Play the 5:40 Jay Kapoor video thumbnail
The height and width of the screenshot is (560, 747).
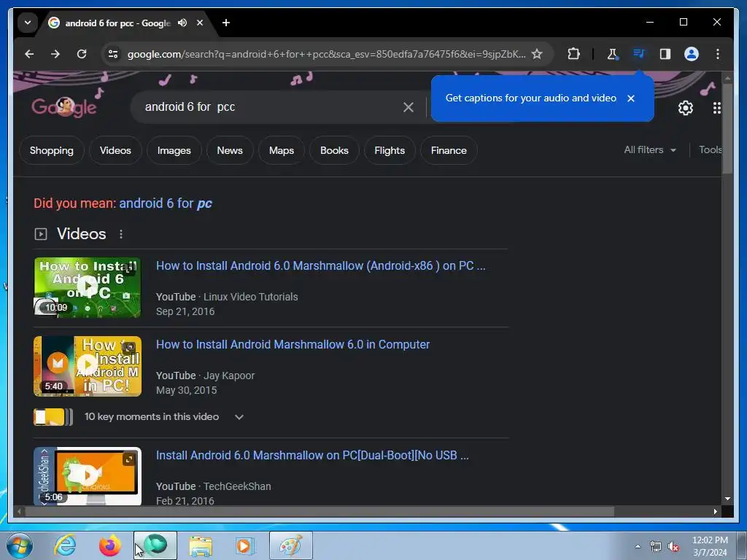tap(88, 366)
